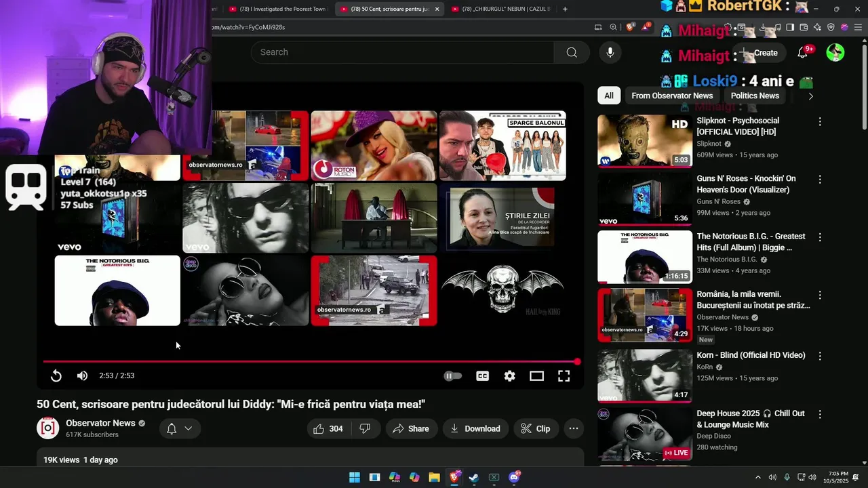Open more actions ellipsis below video
This screenshot has height=488, width=868.
tap(573, 428)
